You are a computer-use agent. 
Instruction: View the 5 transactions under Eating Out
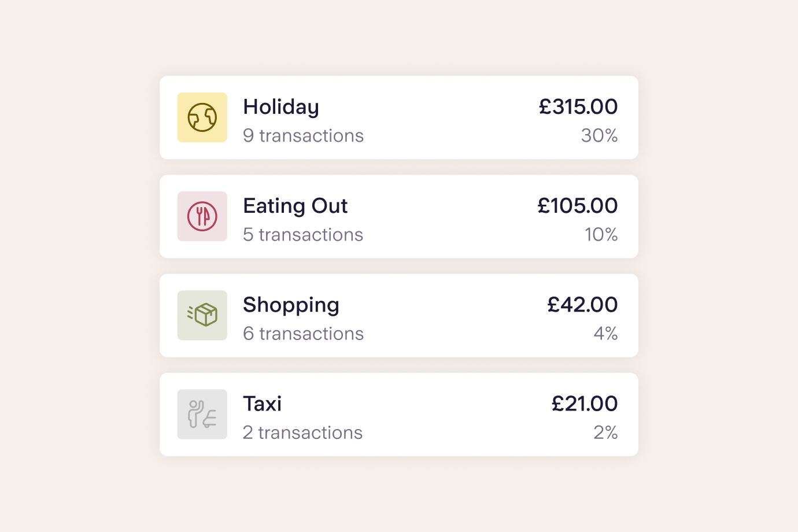302,234
